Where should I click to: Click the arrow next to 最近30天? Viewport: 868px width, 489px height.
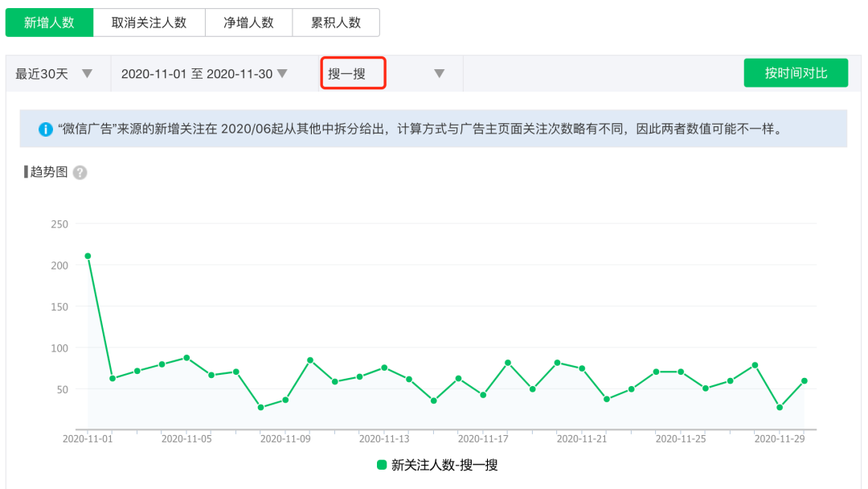(87, 74)
